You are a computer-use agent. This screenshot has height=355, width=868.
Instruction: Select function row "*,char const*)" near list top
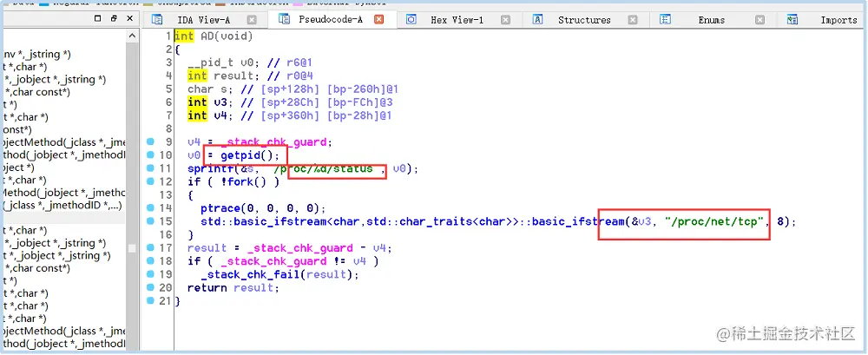[x=36, y=92]
